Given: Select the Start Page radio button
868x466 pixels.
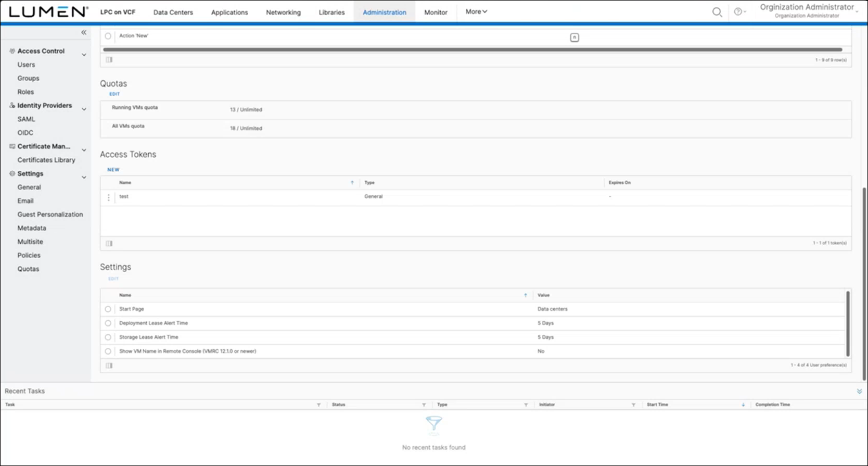Looking at the screenshot, I should pyautogui.click(x=108, y=309).
